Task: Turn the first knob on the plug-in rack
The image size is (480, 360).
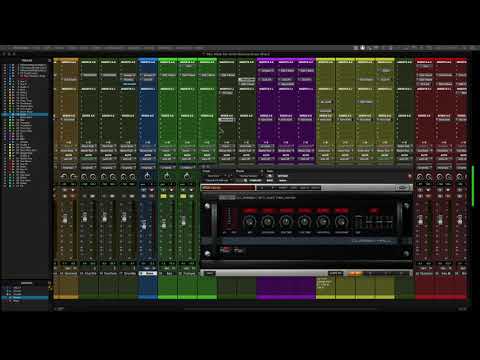Action: click(249, 221)
